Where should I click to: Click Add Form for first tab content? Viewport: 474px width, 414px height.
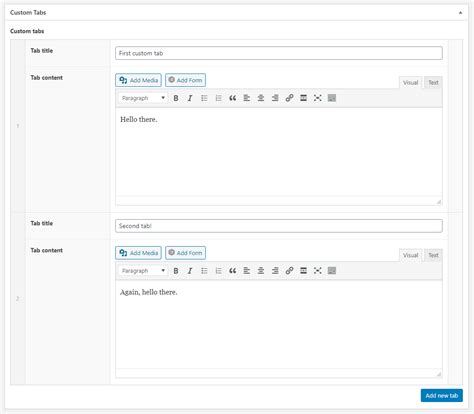185,80
